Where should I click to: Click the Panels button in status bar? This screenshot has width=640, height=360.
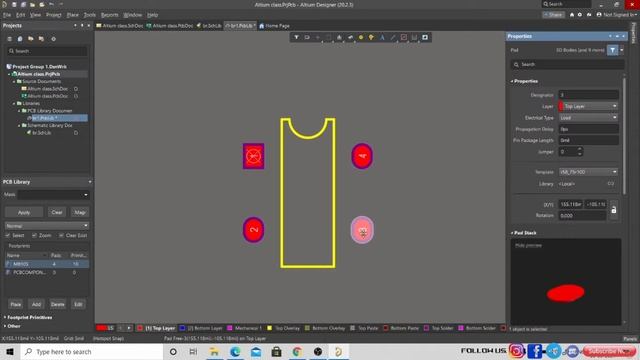(x=629, y=338)
